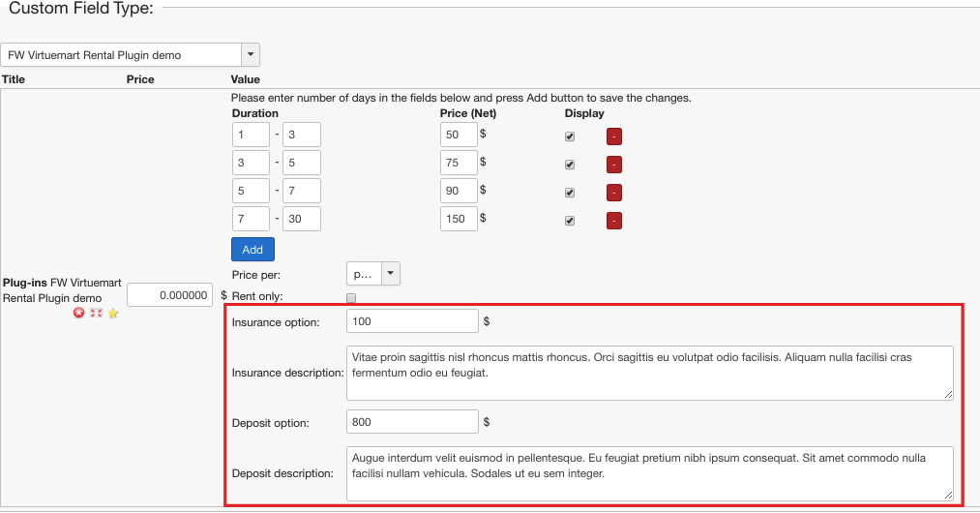Uncheck Display for the 150 price row
Viewport: 980px width, 513px height.
tap(570, 221)
